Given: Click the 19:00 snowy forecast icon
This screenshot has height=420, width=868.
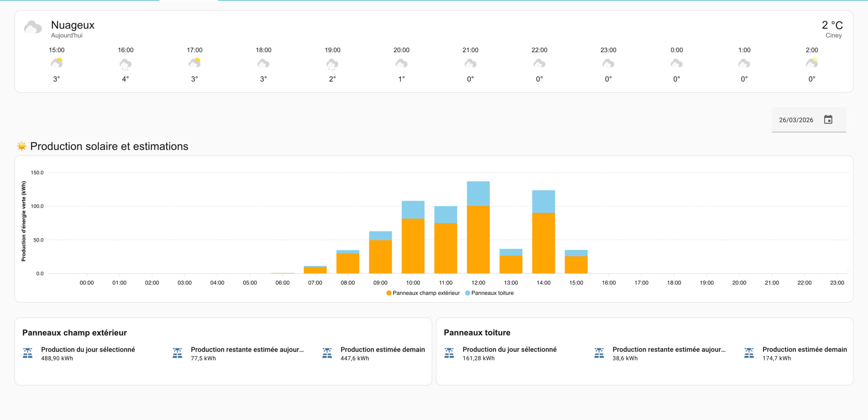Looking at the screenshot, I should pyautogui.click(x=332, y=64).
